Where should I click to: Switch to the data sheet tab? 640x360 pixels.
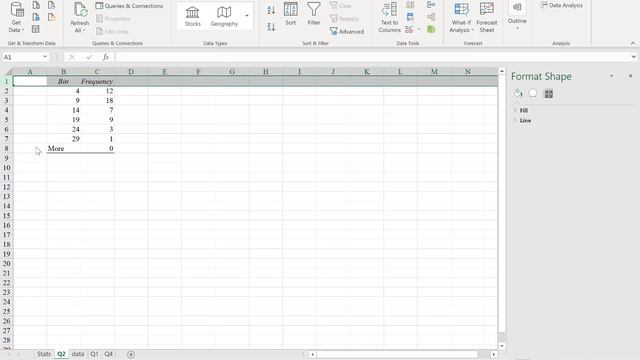[x=78, y=354]
